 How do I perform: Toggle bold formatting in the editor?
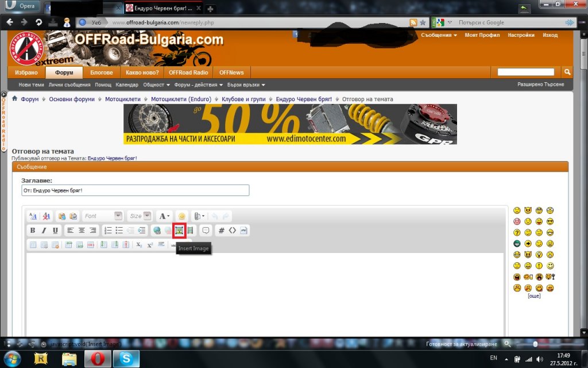(33, 230)
